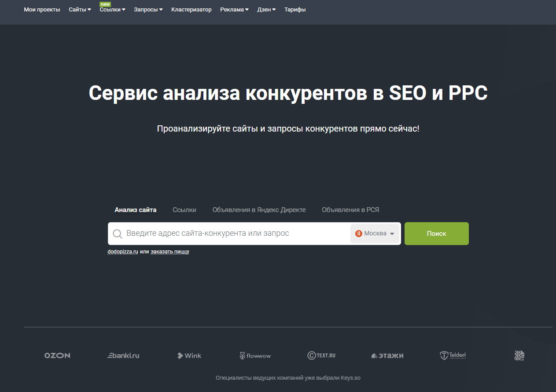The image size is (556, 392).
Task: Expand the Сайты dropdown menu
Action: click(x=80, y=10)
